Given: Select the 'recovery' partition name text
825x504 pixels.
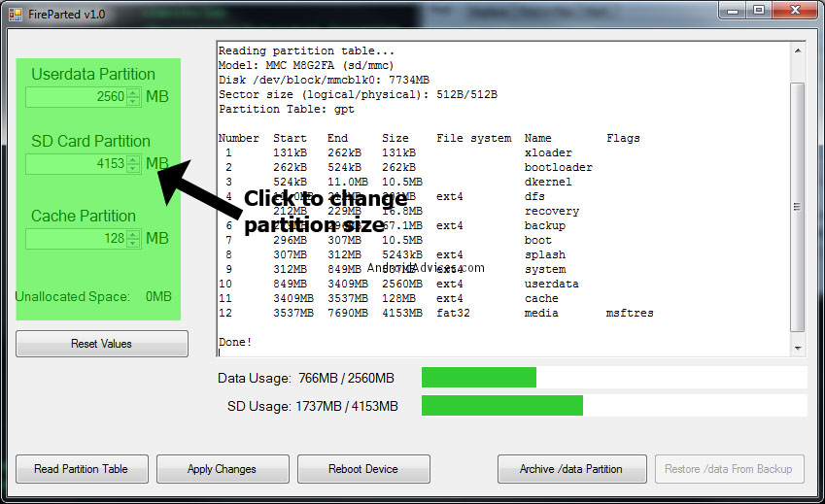Looking at the screenshot, I should [551, 212].
